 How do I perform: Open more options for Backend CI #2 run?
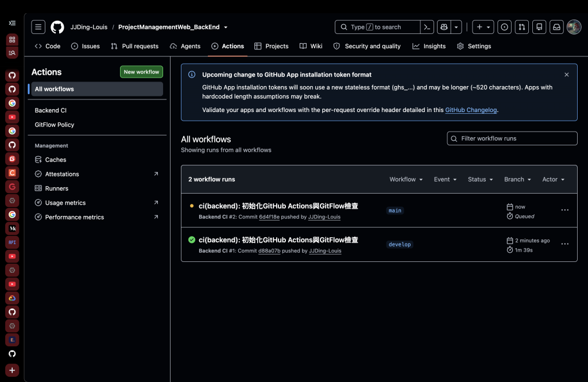click(565, 210)
